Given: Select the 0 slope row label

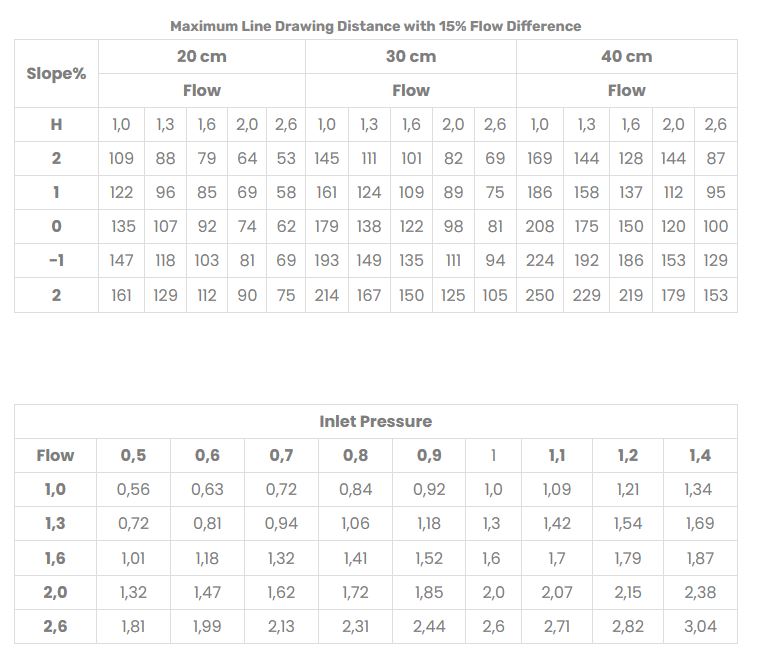Looking at the screenshot, I should (56, 227).
